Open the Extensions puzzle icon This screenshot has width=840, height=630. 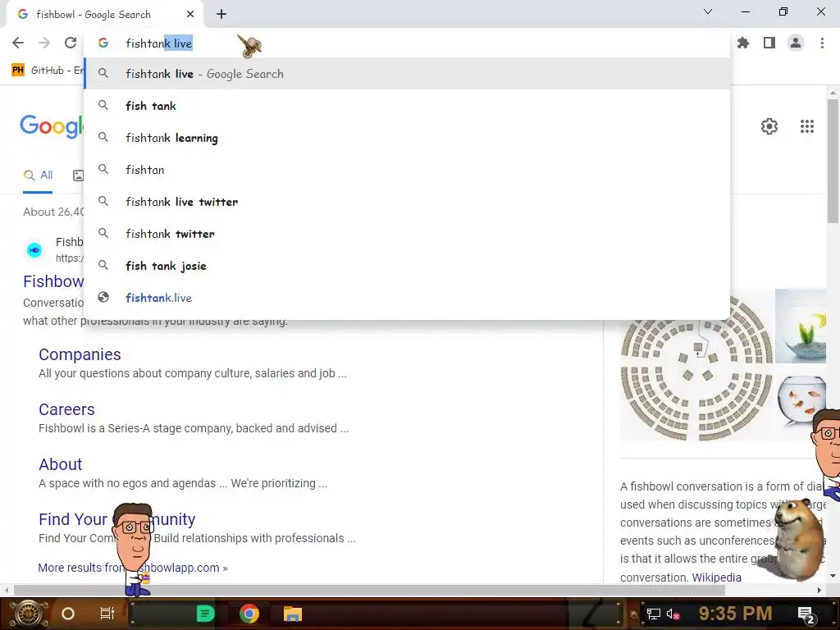pos(743,43)
